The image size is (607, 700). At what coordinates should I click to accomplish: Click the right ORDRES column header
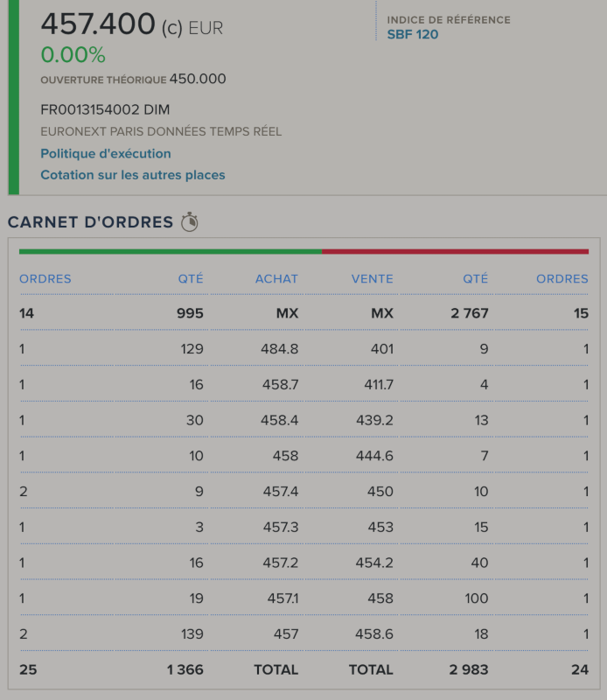tap(562, 279)
